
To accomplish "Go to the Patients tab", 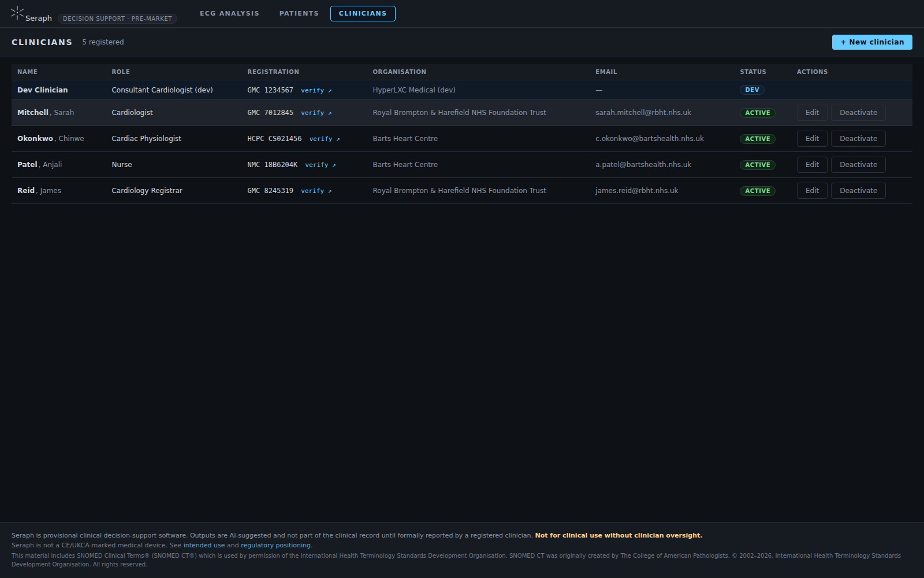I will coord(299,13).
